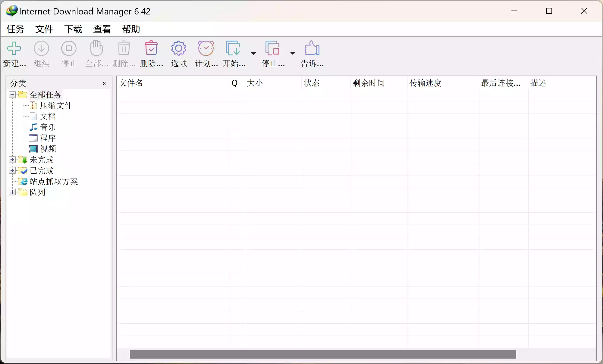Select the 全部任务 (All Tasks) tree node
The image size is (603, 364).
[45, 95]
